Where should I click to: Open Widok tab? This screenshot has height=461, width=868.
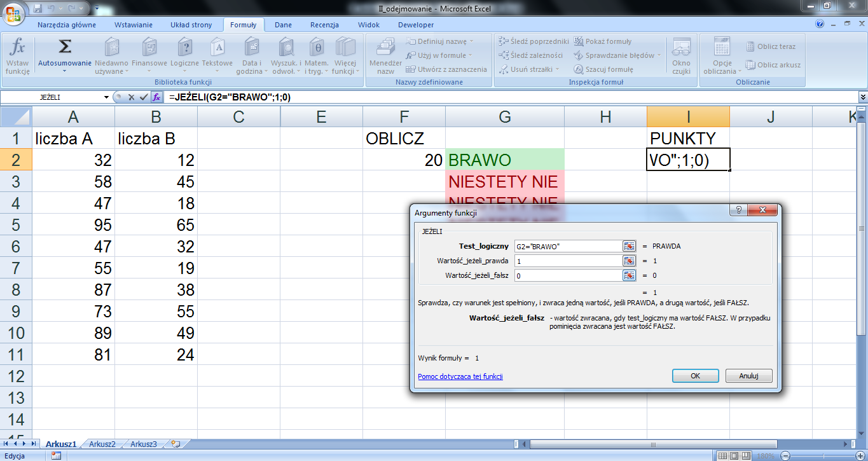pyautogui.click(x=369, y=25)
